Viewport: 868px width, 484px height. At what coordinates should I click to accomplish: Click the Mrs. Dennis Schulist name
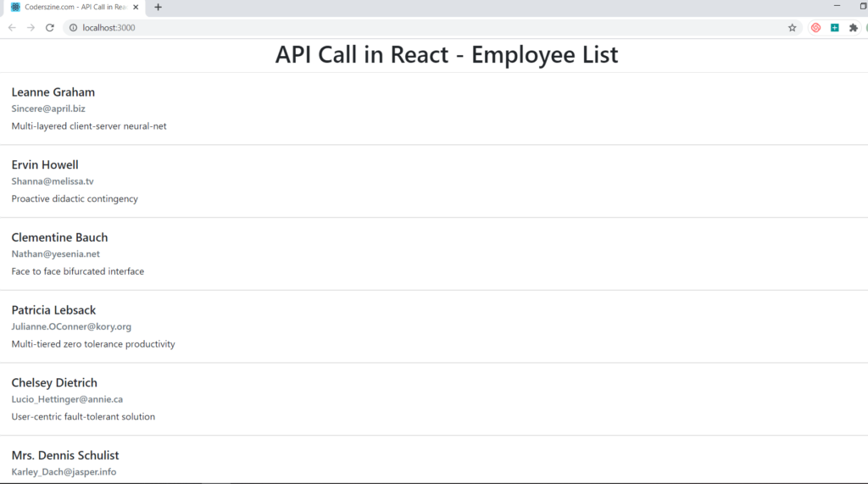click(65, 455)
